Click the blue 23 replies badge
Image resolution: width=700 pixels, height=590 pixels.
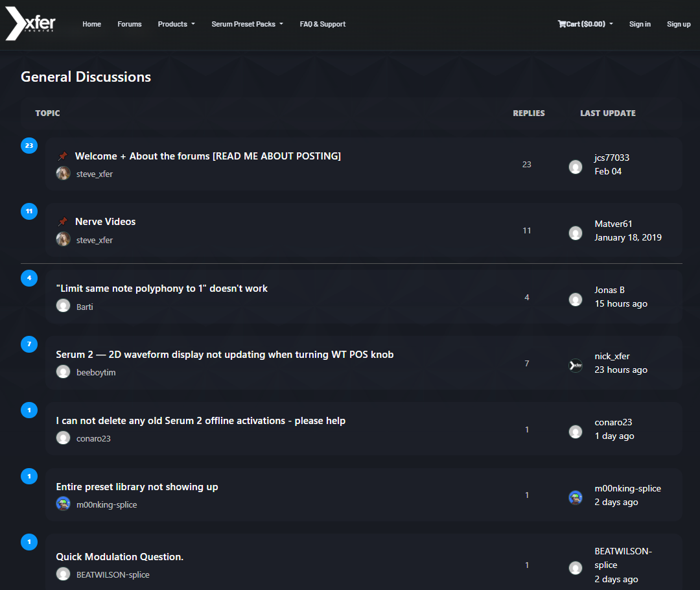tap(29, 146)
